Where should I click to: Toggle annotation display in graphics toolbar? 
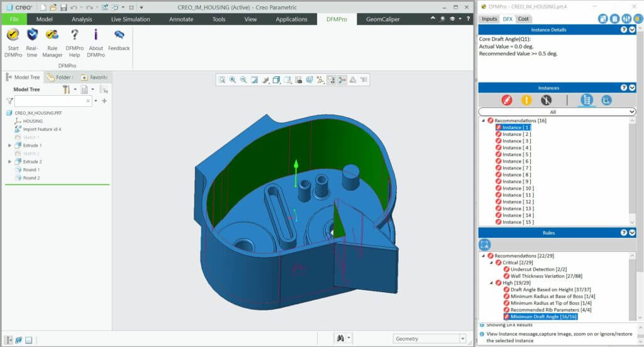coord(331,80)
